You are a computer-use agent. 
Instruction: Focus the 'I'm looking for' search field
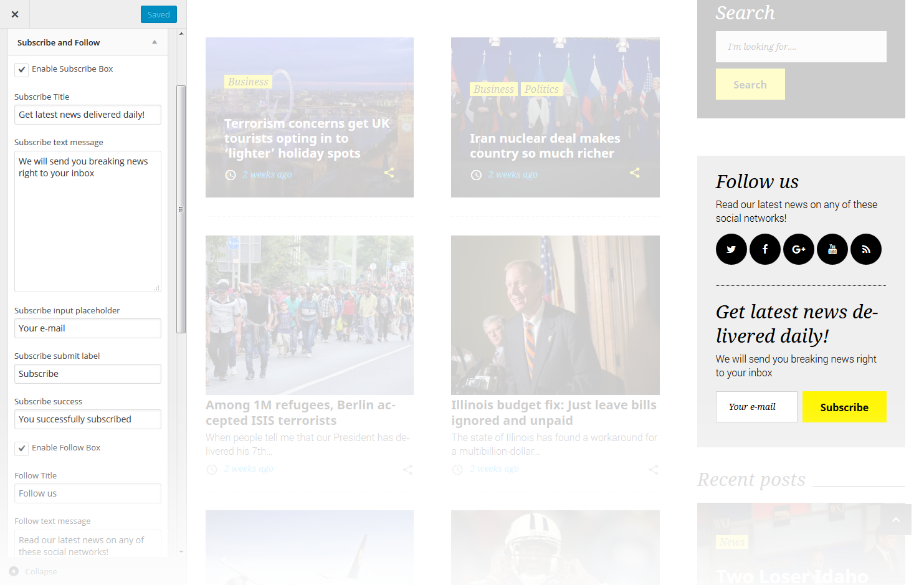point(801,47)
